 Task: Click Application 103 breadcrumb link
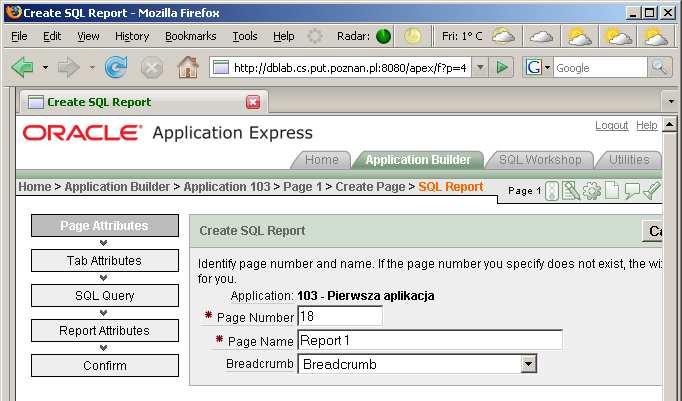tap(227, 187)
